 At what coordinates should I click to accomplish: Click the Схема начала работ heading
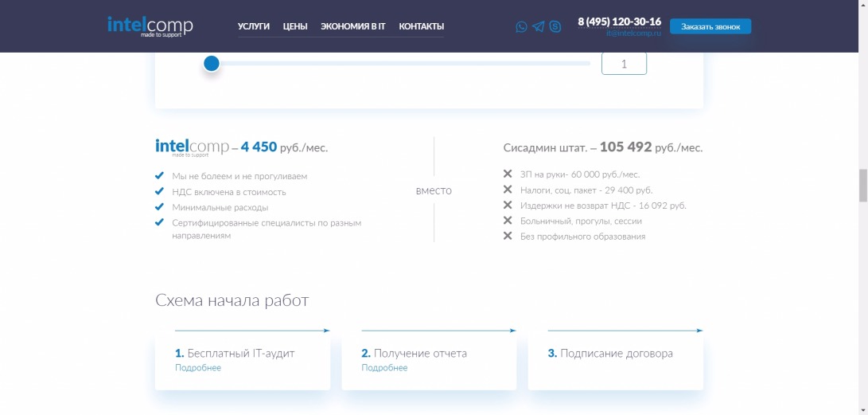[x=232, y=300]
